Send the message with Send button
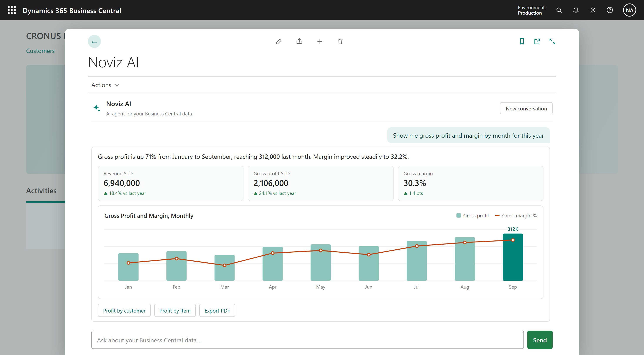This screenshot has width=644, height=355. click(x=540, y=340)
